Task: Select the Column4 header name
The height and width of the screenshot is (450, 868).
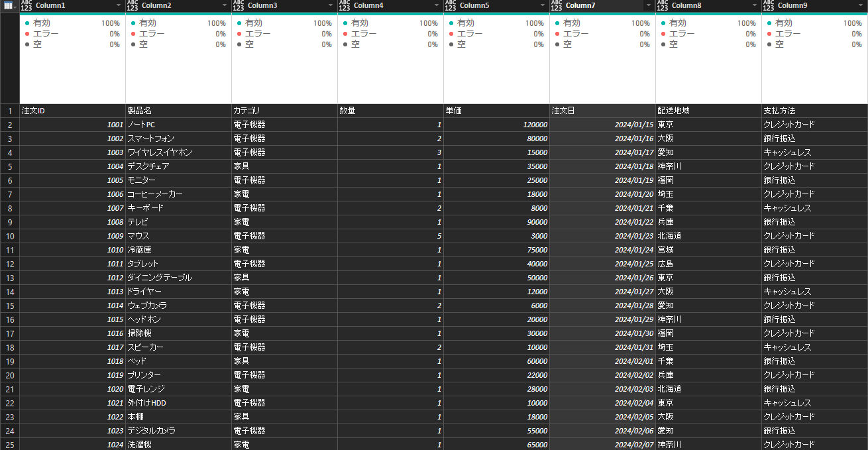Action: 368,5
